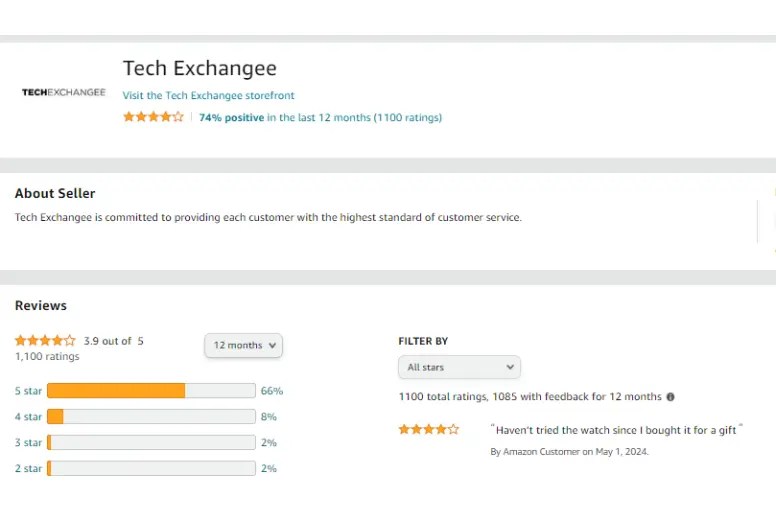This screenshot has height=512, width=776.
Task: Click the 4 star histogram bar
Action: tap(151, 417)
